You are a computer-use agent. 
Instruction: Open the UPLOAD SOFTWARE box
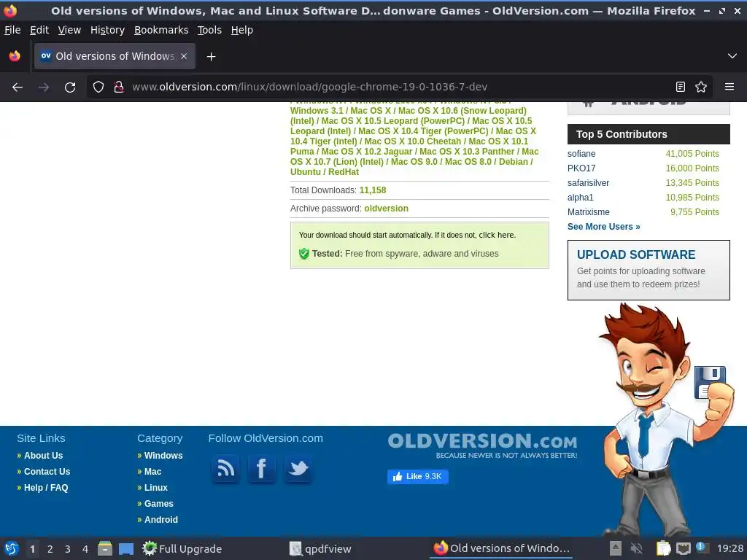click(x=649, y=270)
